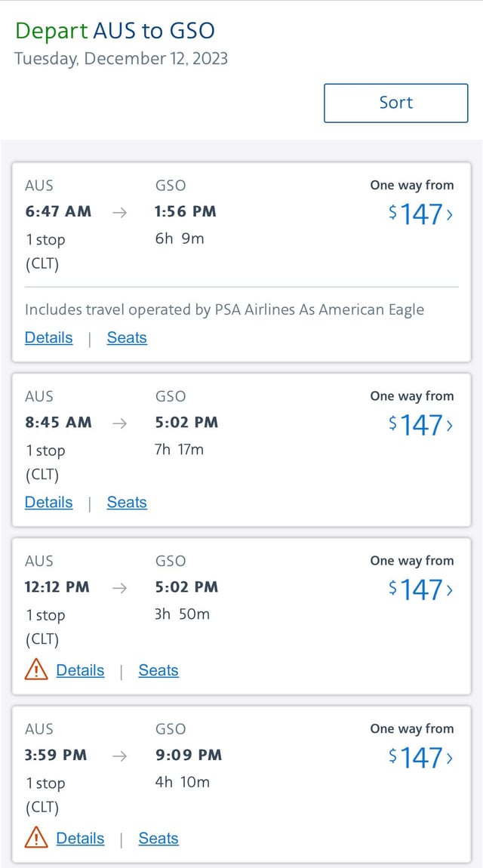This screenshot has width=483, height=868.
Task: Expand the $147 fare for the 6:47 AM flight
Action: point(420,214)
